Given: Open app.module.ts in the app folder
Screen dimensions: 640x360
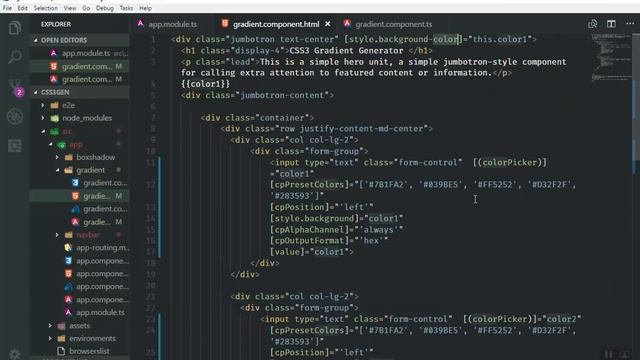Looking at the screenshot, I should coord(80,313).
